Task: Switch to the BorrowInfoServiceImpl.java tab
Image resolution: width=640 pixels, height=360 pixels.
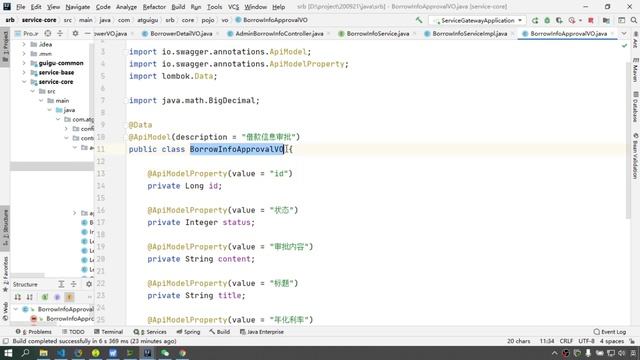Action: 469,33
